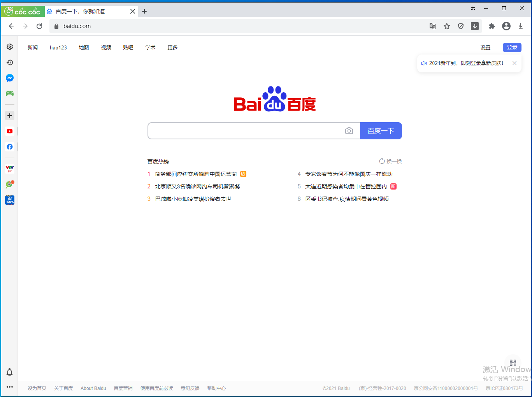Expand the 更多 menu
Viewport: 532px width, 397px height.
172,47
